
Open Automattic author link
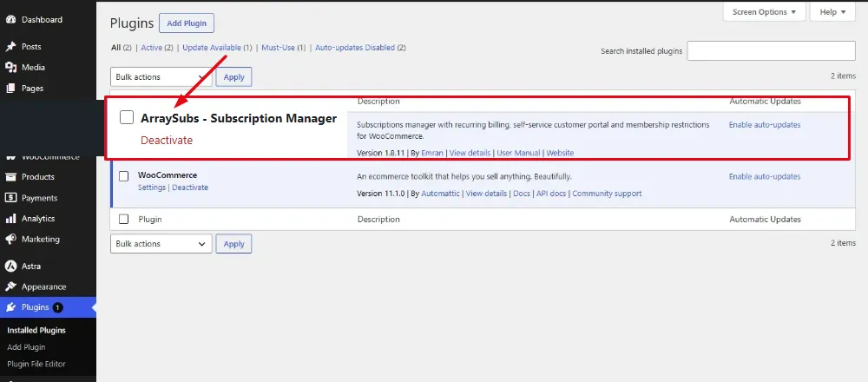tap(441, 194)
